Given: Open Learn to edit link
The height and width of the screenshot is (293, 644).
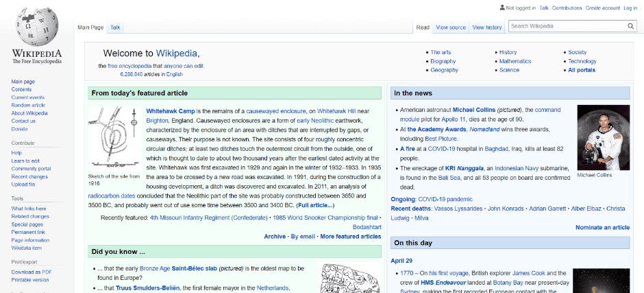Looking at the screenshot, I should point(25,161).
